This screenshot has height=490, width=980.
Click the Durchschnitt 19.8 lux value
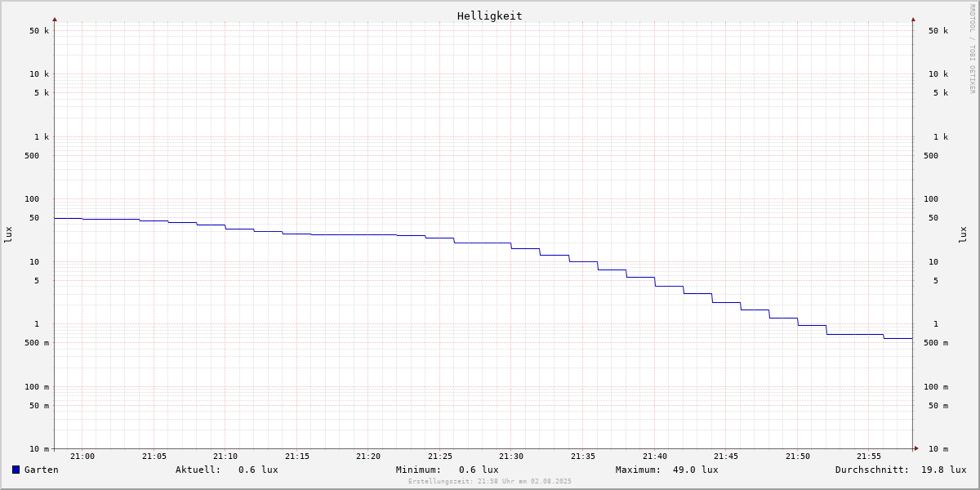point(944,470)
